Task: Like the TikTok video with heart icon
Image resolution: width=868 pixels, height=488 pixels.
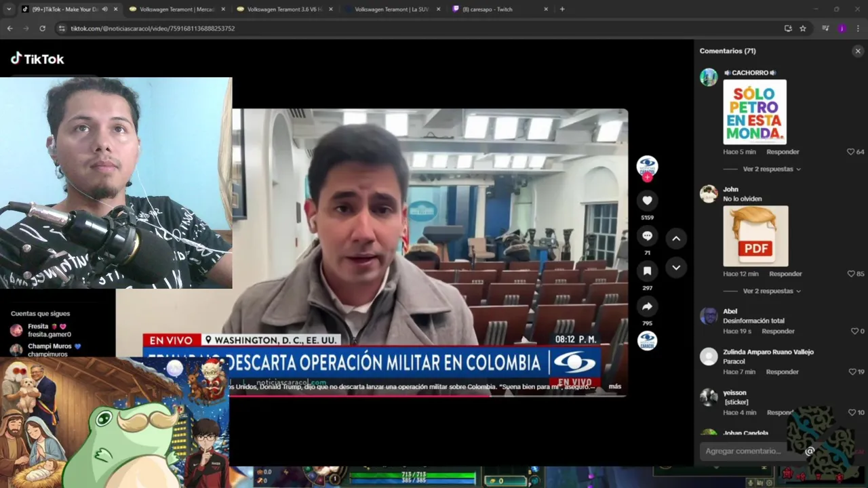Action: 647,201
